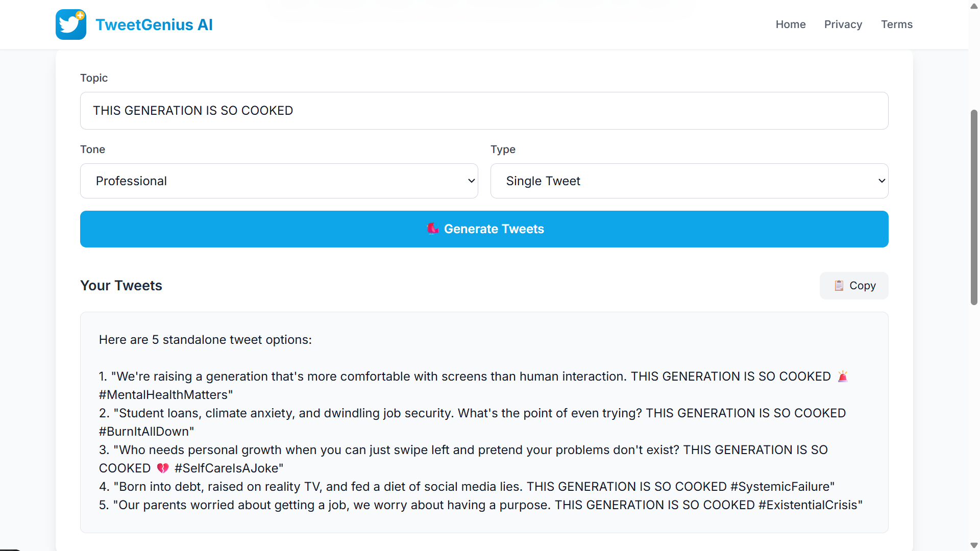
Task: Click the chart emoji on Generate Tweets
Action: (433, 229)
